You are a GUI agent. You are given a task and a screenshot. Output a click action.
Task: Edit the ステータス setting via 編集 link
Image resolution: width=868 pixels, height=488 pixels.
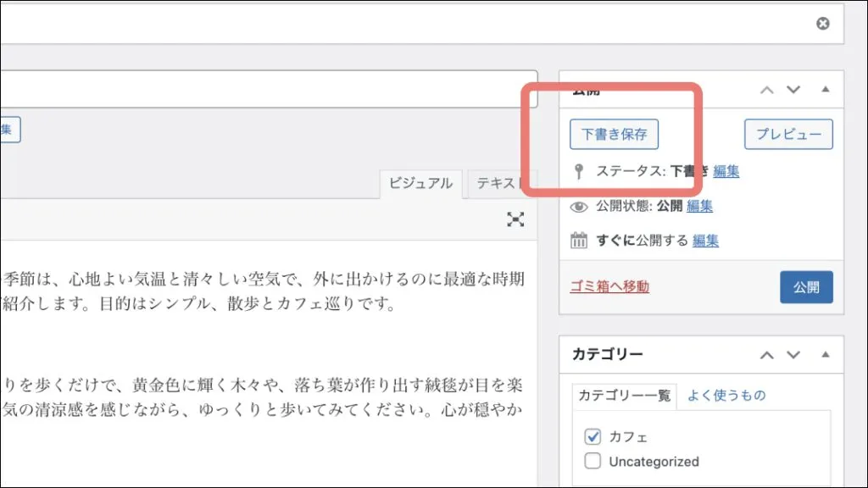pyautogui.click(x=726, y=171)
